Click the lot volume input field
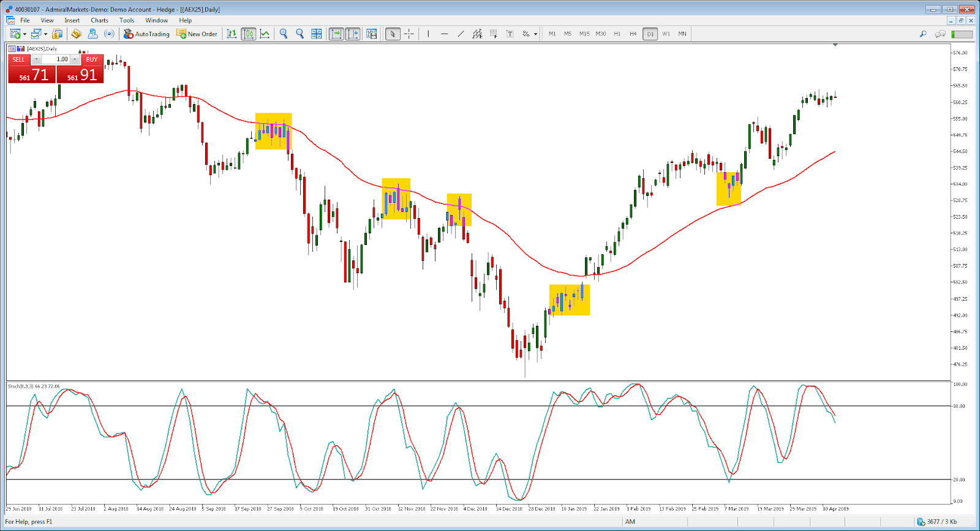 (x=56, y=59)
